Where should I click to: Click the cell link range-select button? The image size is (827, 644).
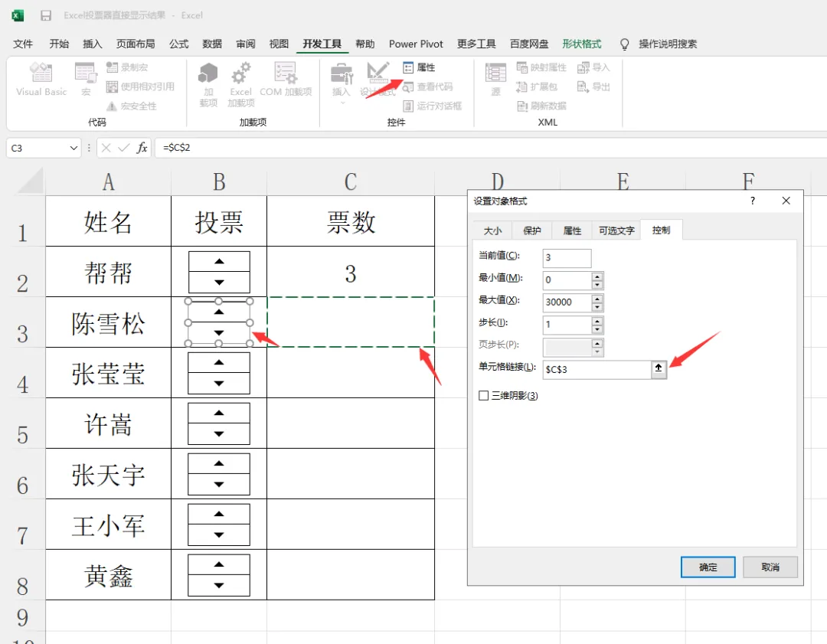coord(659,368)
